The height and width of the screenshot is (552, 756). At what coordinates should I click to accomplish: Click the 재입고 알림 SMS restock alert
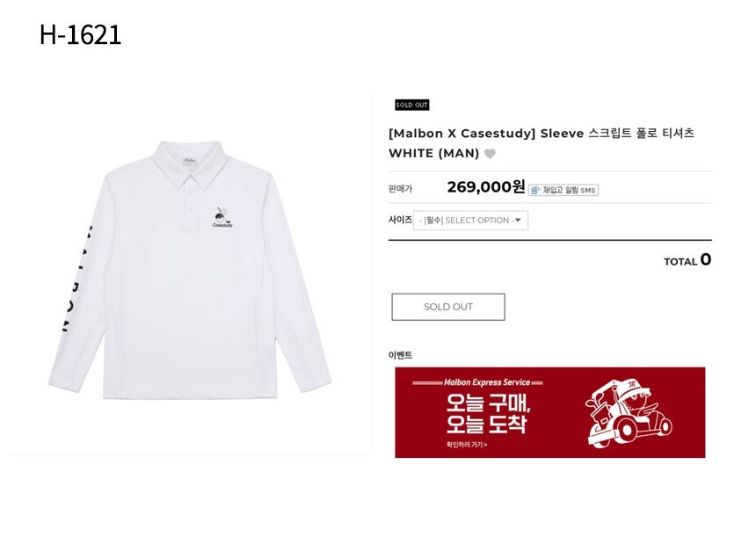[x=563, y=190]
